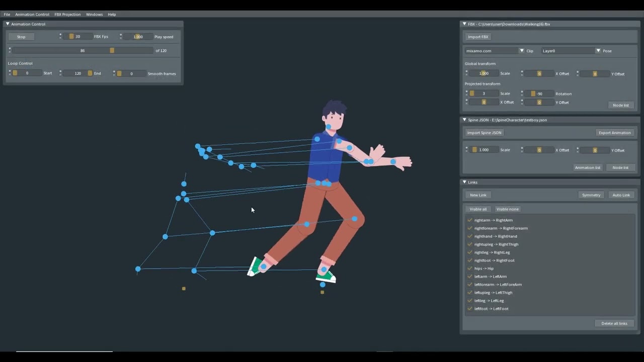Toggle rightarm -> RightArm link checkbox
Image resolution: width=644 pixels, height=362 pixels.
(470, 220)
